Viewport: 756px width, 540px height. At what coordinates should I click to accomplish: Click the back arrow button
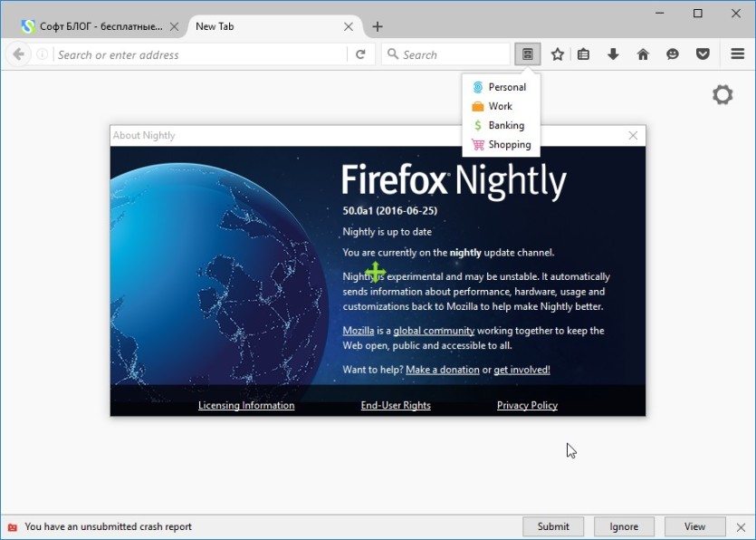[x=18, y=54]
